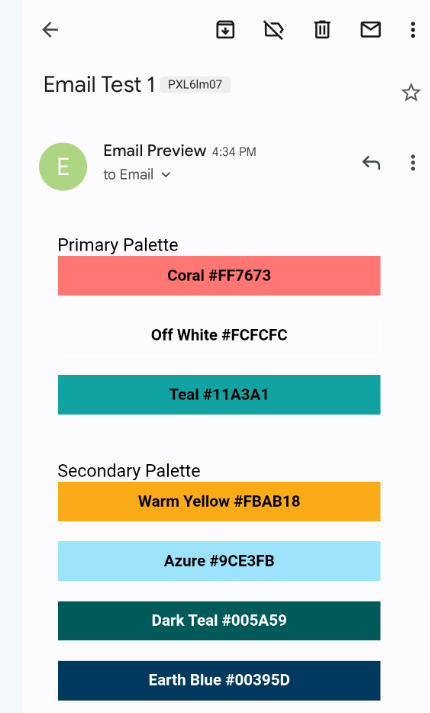Select the Azure #9CE3FB color bar
Image resolution: width=430 pixels, height=713 pixels.
pos(219,561)
